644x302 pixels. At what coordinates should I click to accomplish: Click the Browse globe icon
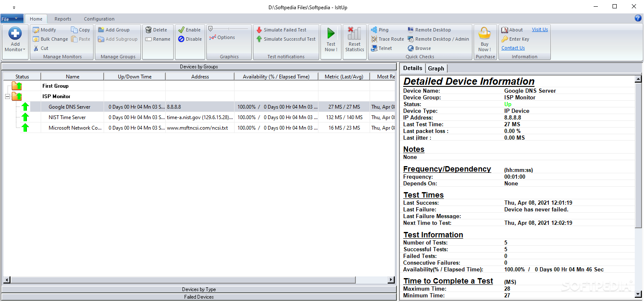point(411,48)
